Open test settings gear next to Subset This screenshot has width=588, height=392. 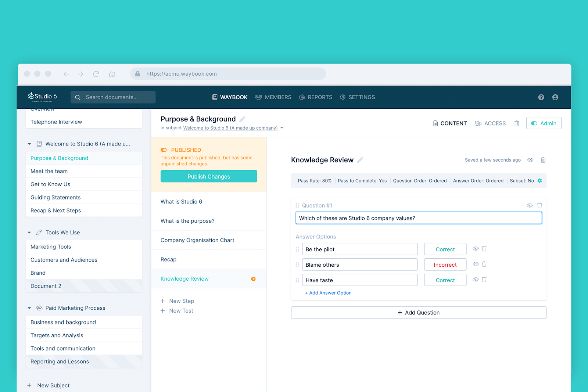539,181
